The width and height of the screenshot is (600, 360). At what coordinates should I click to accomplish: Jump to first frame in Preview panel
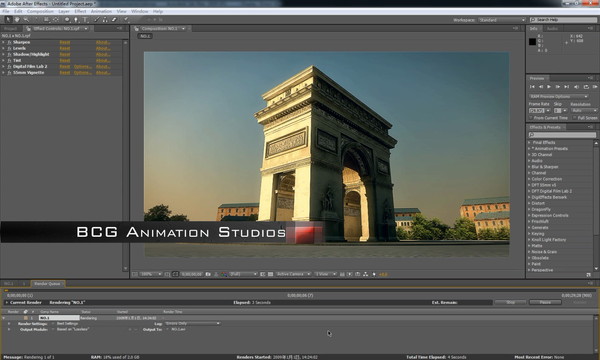pyautogui.click(x=532, y=87)
